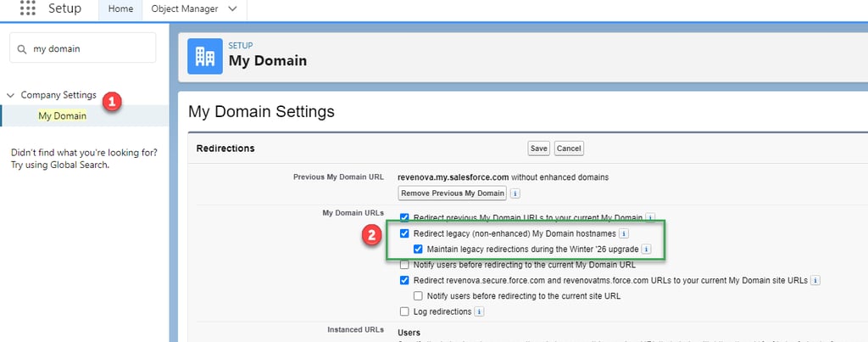Select My Domain in the setup tree
This screenshot has height=342, width=868.
pos(62,116)
